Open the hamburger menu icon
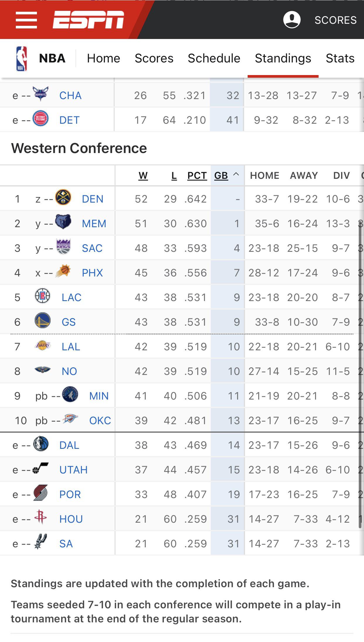Screen dimensions: 364x642 point(26,20)
